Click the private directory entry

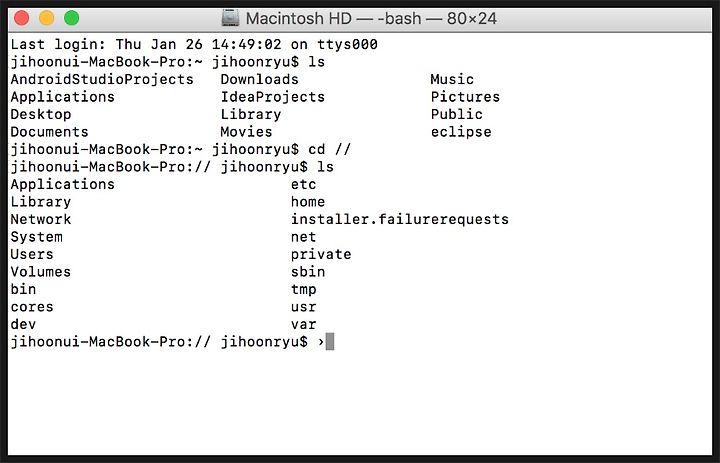(321, 254)
